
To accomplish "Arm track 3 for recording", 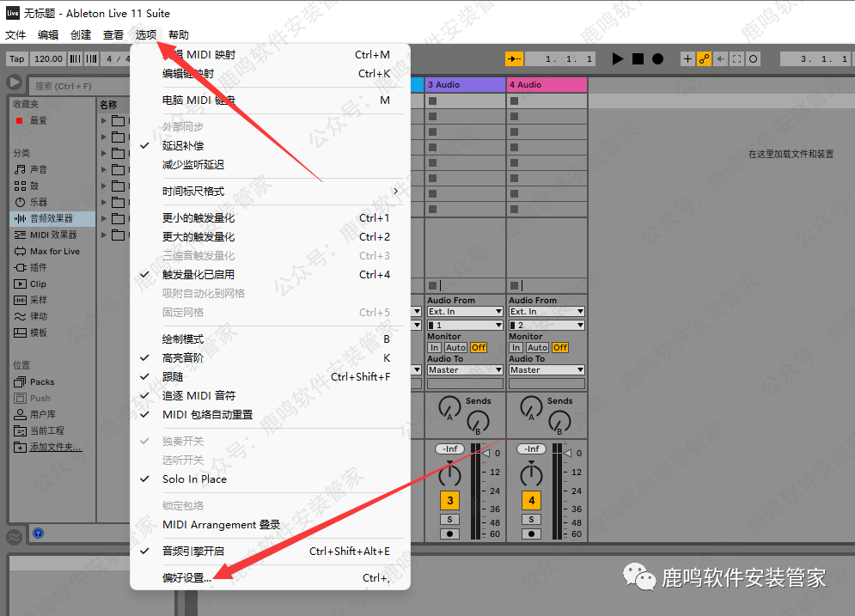I will 450,534.
